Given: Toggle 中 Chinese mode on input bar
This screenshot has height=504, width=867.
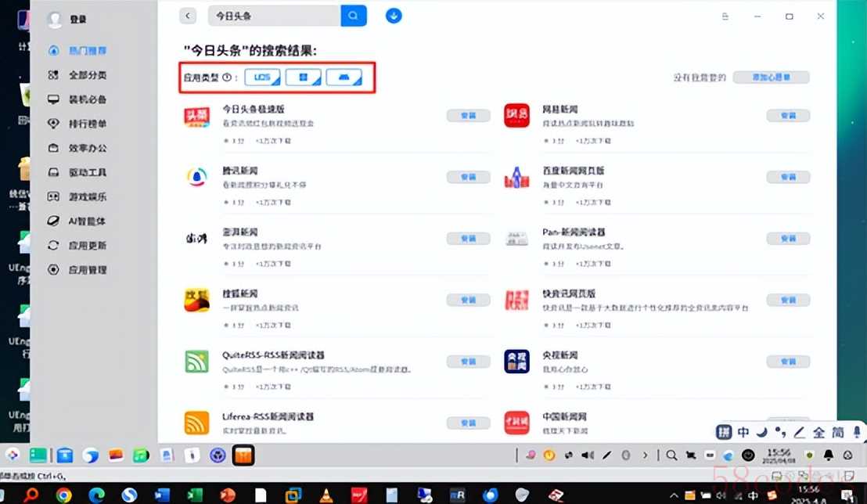Looking at the screenshot, I should click(743, 432).
